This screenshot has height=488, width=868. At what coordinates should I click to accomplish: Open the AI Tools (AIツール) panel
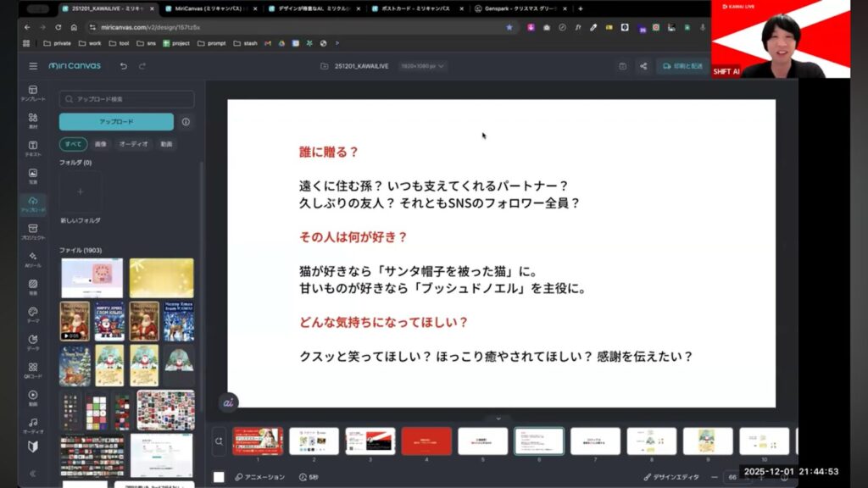pyautogui.click(x=33, y=259)
